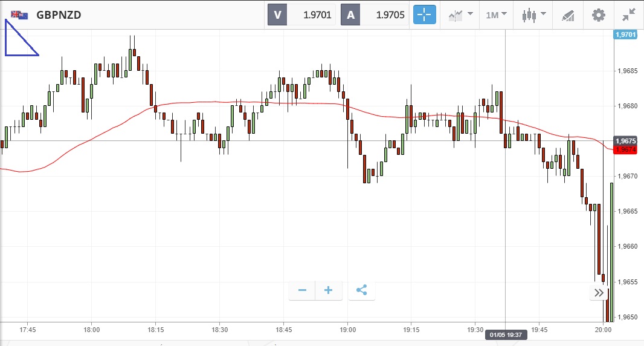Click the blue 1,9701 current price tag
This screenshot has height=346, width=644.
[x=625, y=34]
